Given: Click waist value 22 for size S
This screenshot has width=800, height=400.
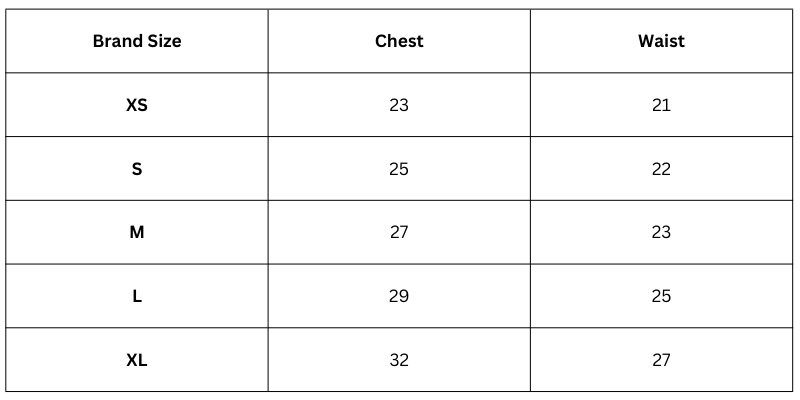Looking at the screenshot, I should click(x=661, y=169).
